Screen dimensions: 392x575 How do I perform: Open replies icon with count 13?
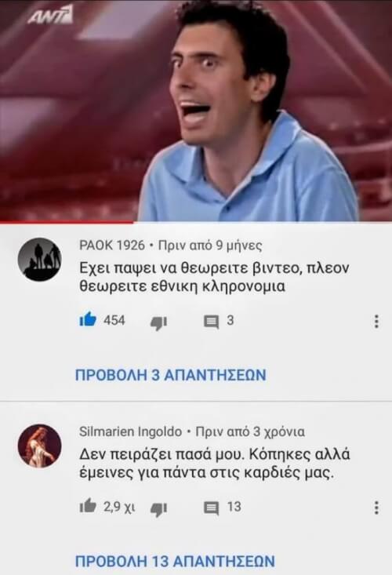211,508
